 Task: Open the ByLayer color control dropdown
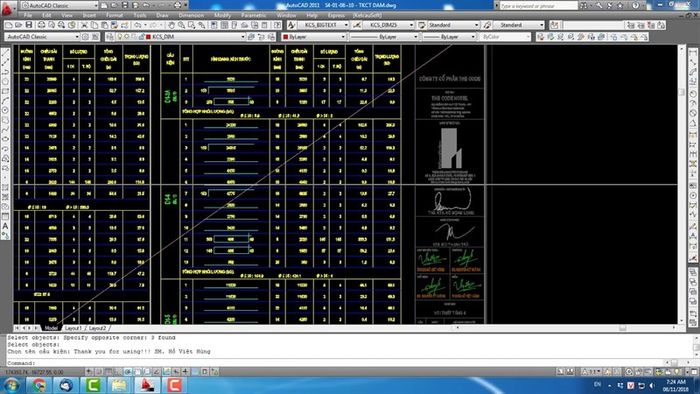(343, 37)
